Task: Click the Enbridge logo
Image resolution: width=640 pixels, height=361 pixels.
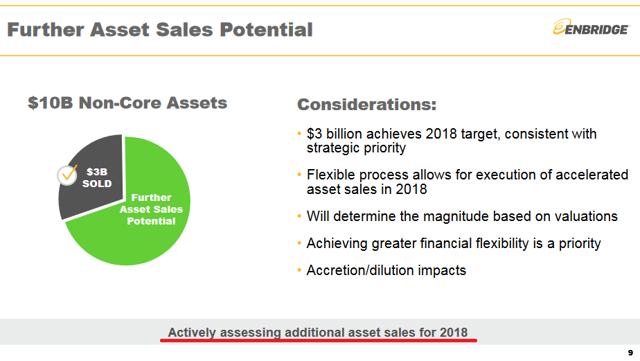Action: coord(591,27)
